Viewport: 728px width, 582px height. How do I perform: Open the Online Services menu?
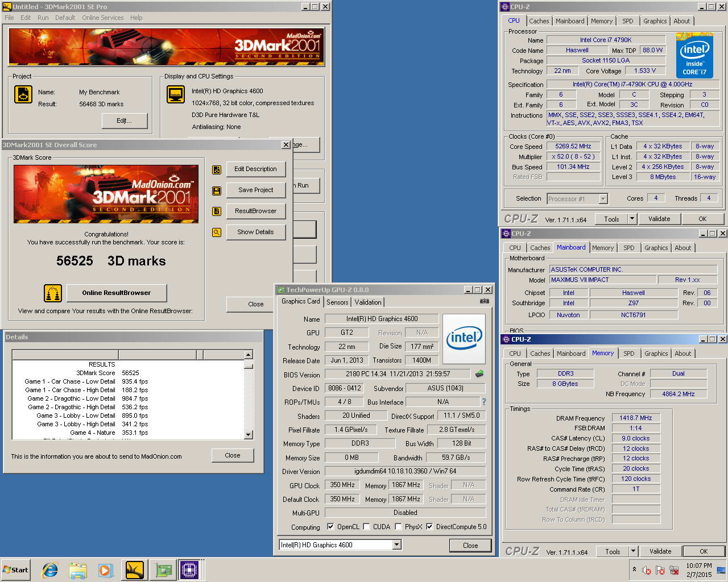click(x=102, y=18)
